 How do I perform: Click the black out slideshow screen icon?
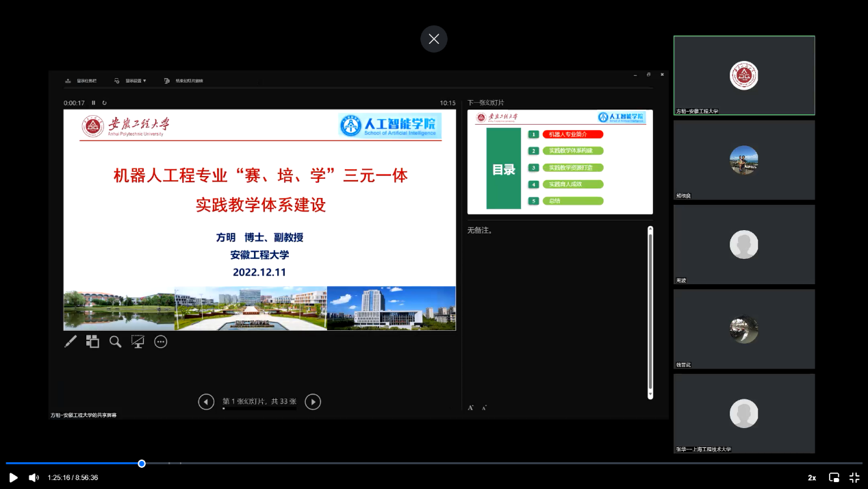tap(138, 342)
